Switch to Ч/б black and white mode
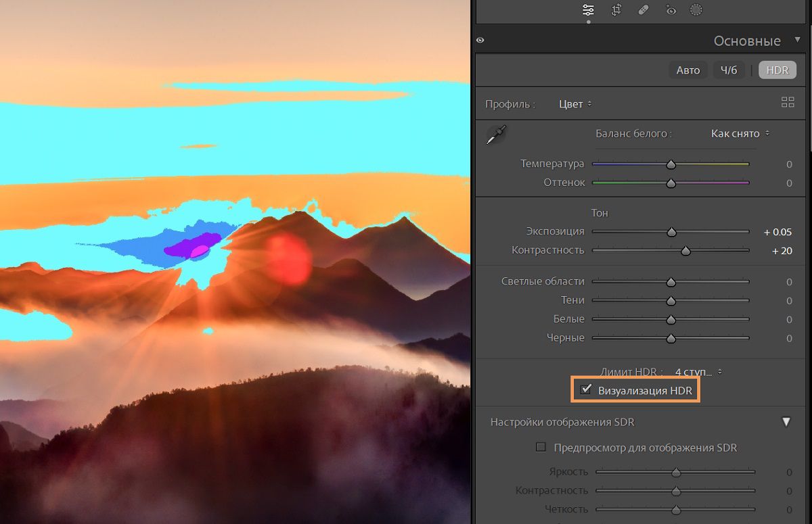The image size is (812, 524). [729, 70]
